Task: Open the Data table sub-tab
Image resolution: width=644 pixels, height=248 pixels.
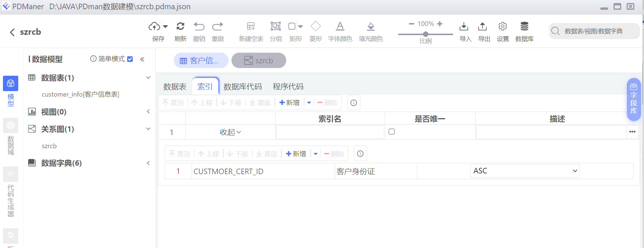Action: click(175, 87)
